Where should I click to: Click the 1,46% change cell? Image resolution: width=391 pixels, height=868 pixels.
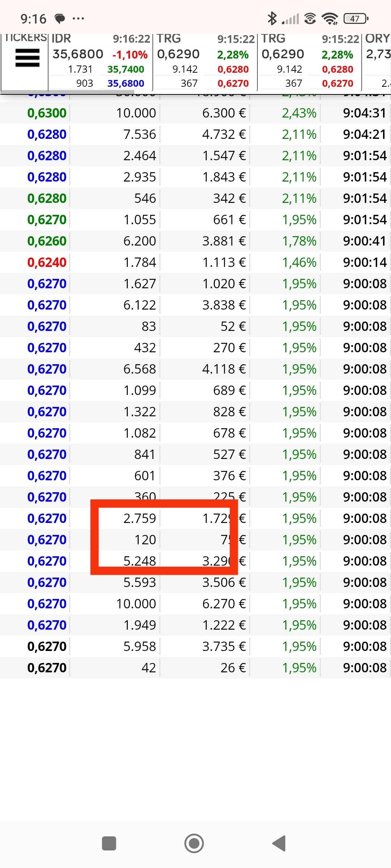[x=299, y=263]
